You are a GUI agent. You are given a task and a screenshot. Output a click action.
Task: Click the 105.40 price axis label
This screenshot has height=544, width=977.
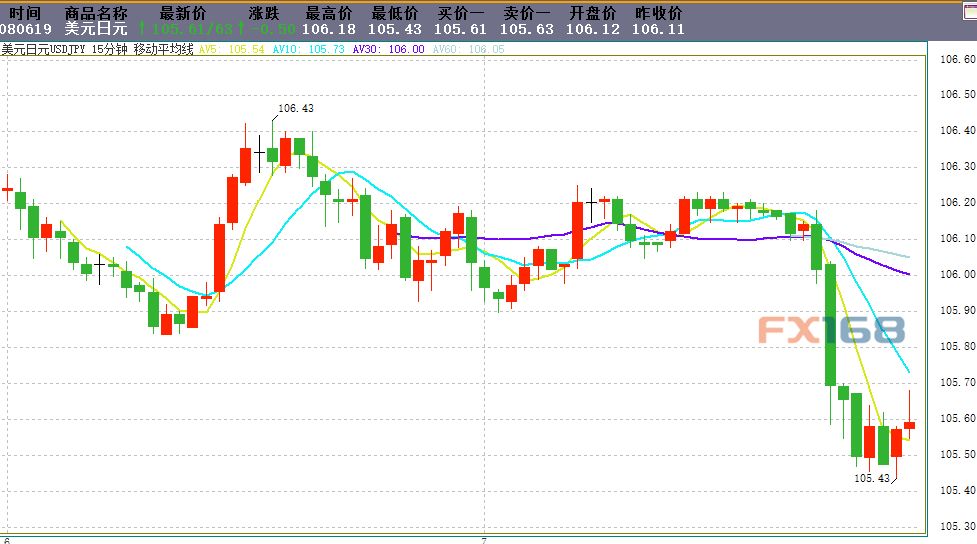(x=958, y=490)
